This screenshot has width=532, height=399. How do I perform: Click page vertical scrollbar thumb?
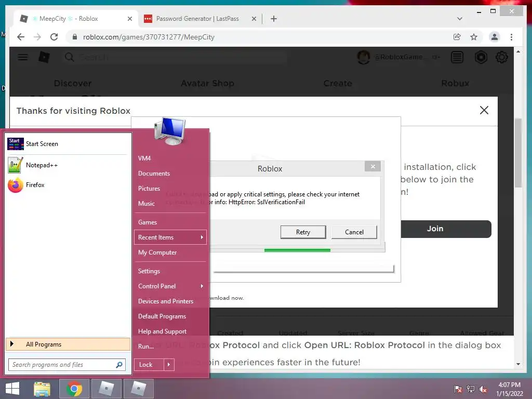(x=518, y=153)
